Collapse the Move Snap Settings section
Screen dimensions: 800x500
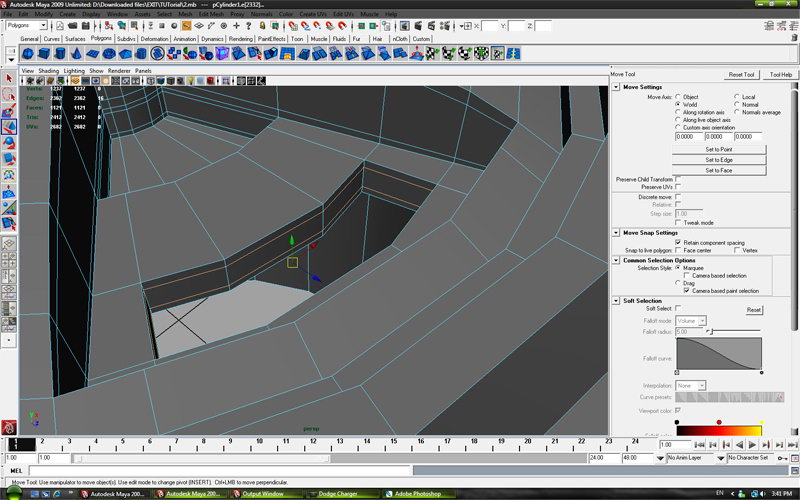pos(616,233)
